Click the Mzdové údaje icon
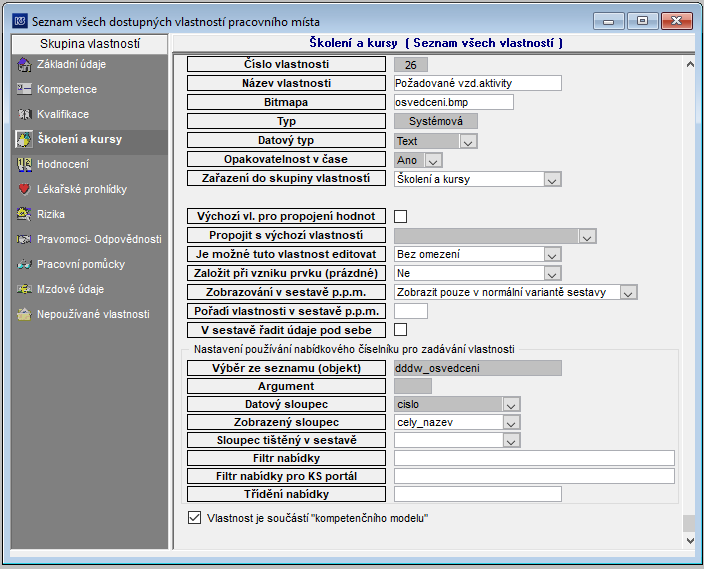 click(24, 289)
